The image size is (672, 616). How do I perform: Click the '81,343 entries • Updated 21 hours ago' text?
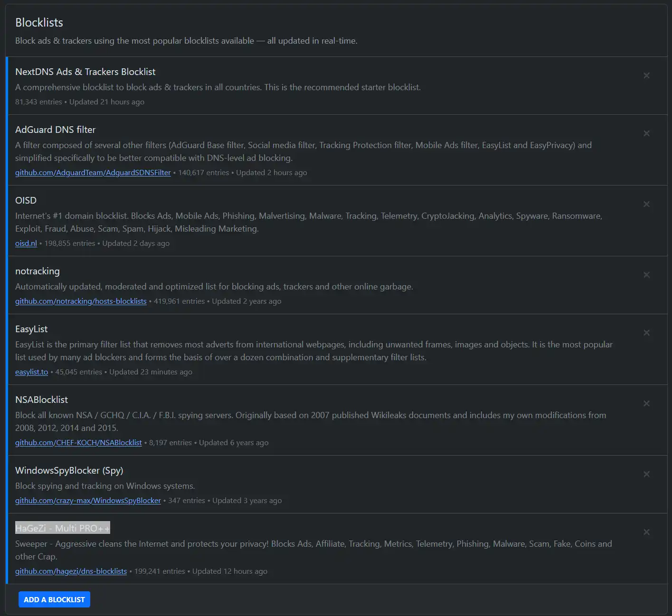coord(80,102)
